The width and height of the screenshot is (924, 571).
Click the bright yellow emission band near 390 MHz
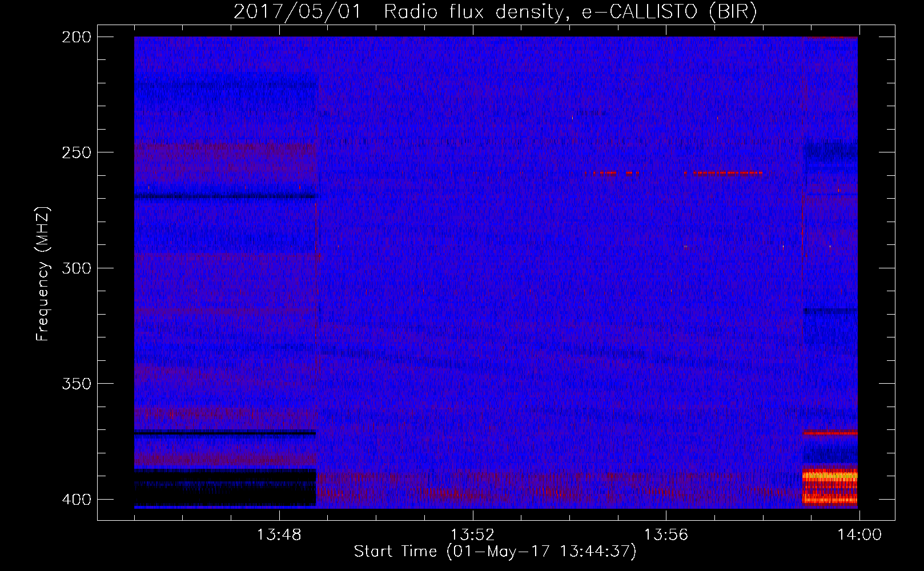[830, 475]
